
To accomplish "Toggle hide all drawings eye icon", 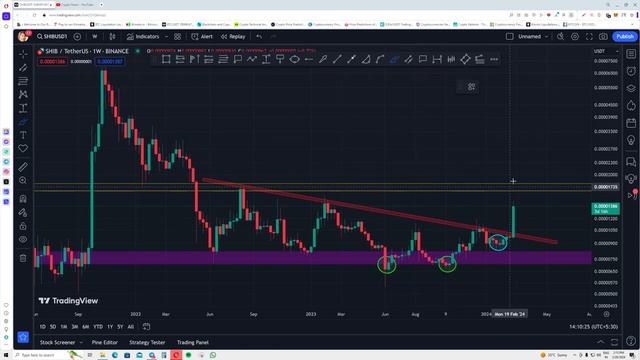I will (23, 239).
